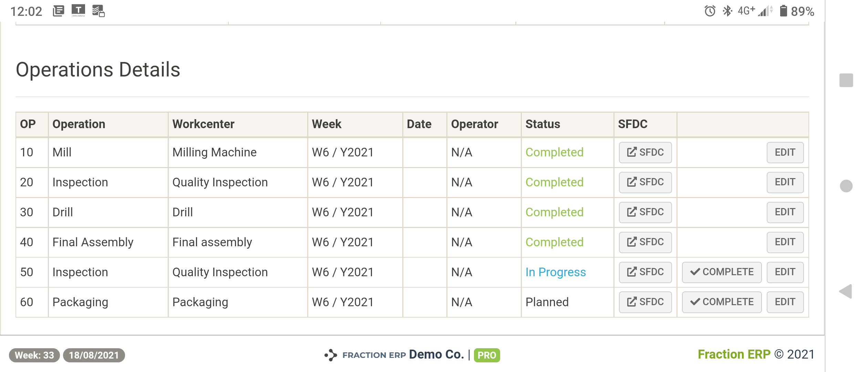Tap the Android back navigation triangle
The height and width of the screenshot is (372, 868).
pos(846,291)
